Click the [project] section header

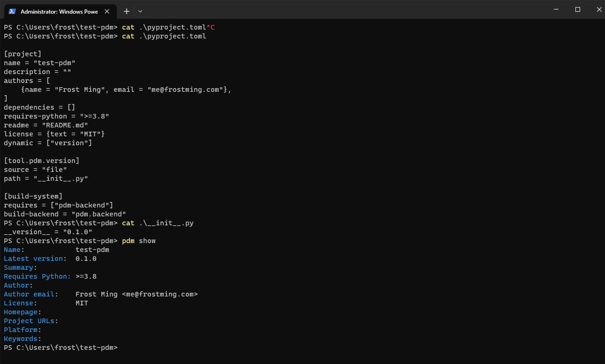23,54
